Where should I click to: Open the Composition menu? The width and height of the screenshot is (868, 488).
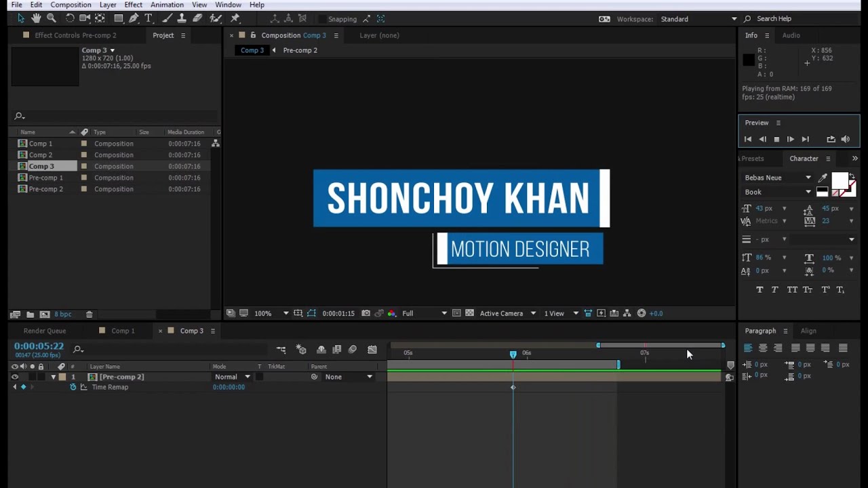[71, 5]
